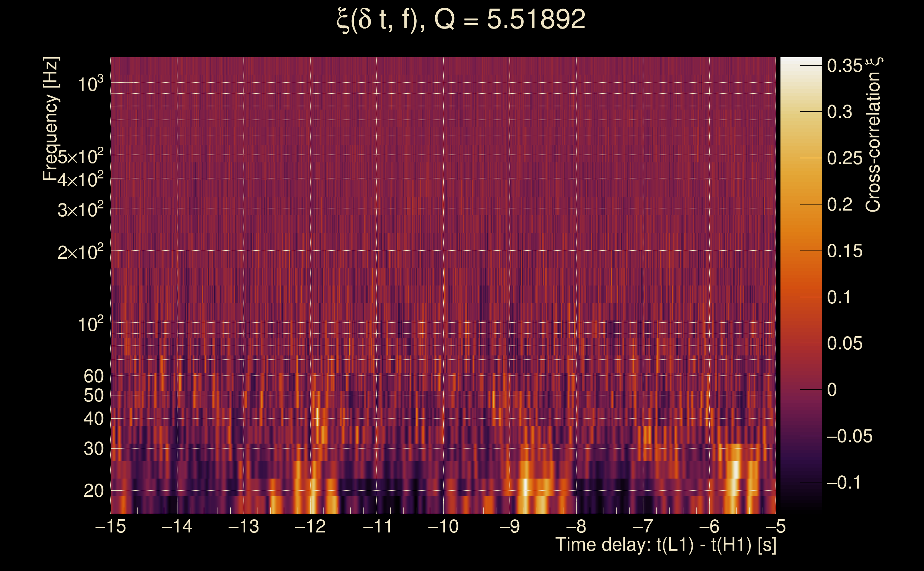This screenshot has height=571, width=924.
Task: Click the -12 x-axis tick label
Action: [x=310, y=526]
